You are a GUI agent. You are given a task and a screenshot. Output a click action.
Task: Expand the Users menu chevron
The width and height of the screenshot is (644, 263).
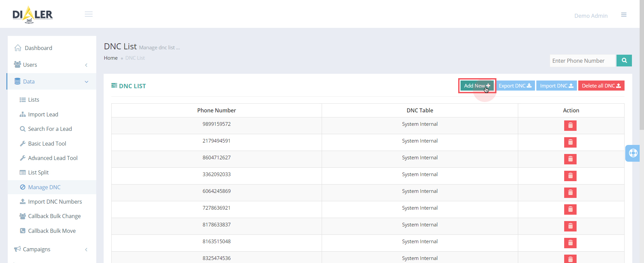[86, 65]
